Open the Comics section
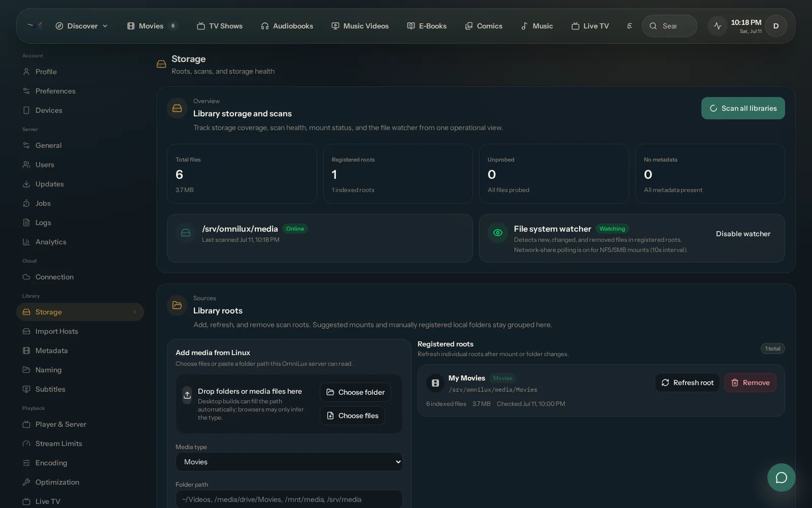 tap(484, 26)
